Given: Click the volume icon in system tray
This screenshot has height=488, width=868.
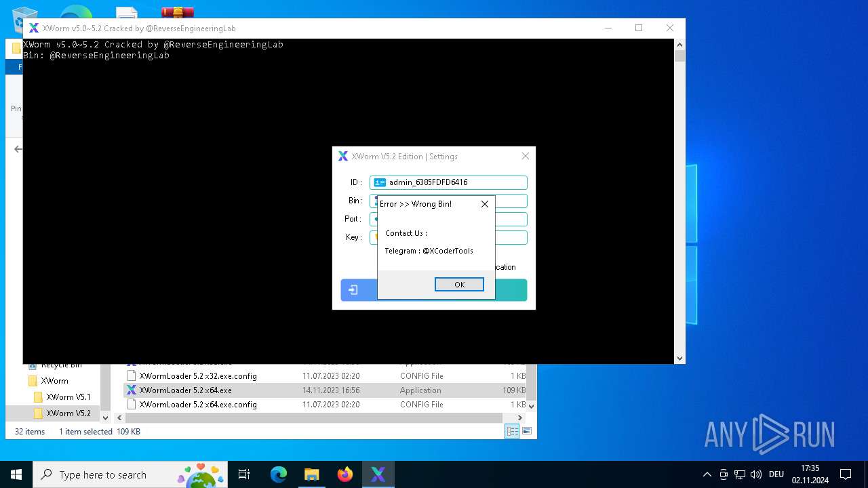Looking at the screenshot, I should (x=756, y=474).
